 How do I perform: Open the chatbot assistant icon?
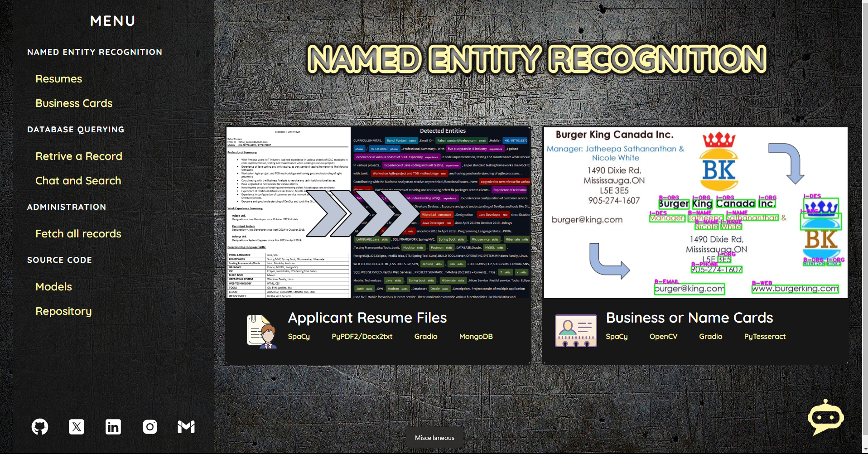click(x=825, y=417)
